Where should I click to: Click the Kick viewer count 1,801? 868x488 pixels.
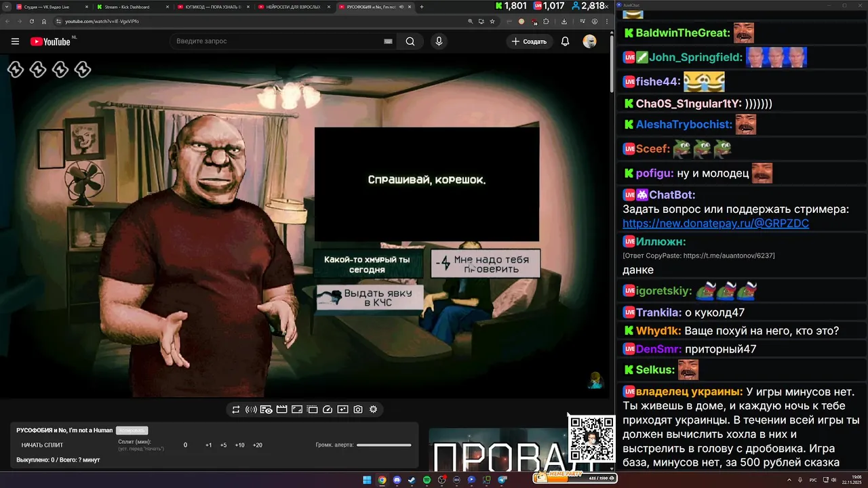click(511, 6)
